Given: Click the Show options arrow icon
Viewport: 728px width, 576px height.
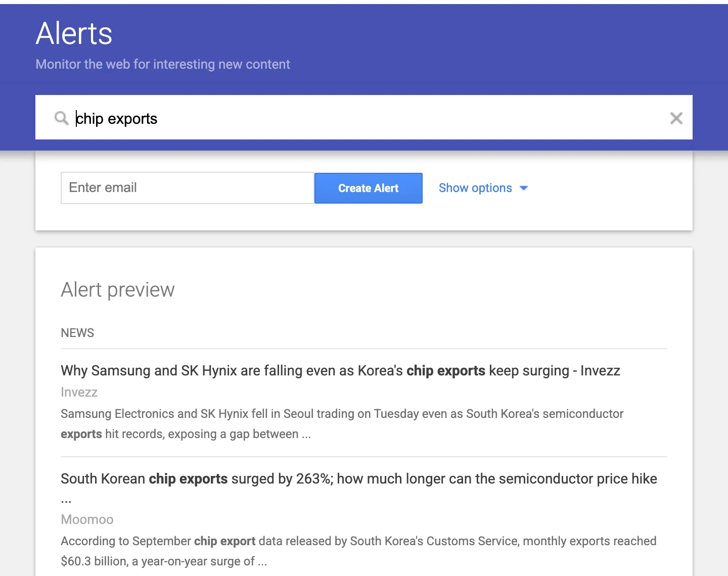Looking at the screenshot, I should click(x=524, y=188).
